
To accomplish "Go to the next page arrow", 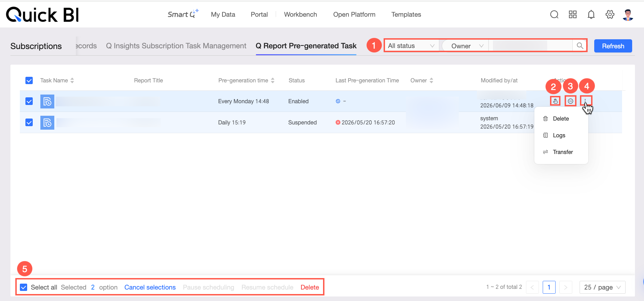I will pos(566,287).
